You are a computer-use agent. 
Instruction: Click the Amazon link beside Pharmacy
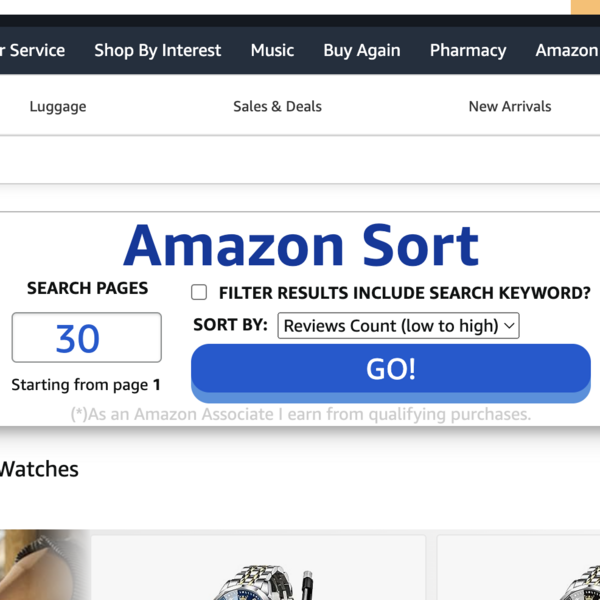[567, 50]
